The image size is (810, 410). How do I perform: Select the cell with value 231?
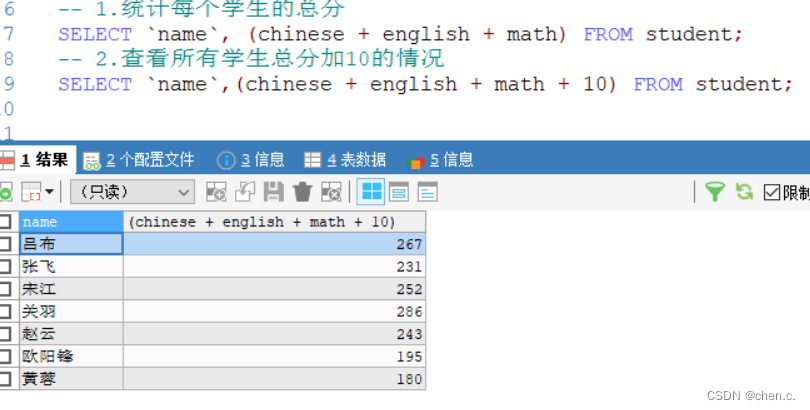[x=274, y=266]
